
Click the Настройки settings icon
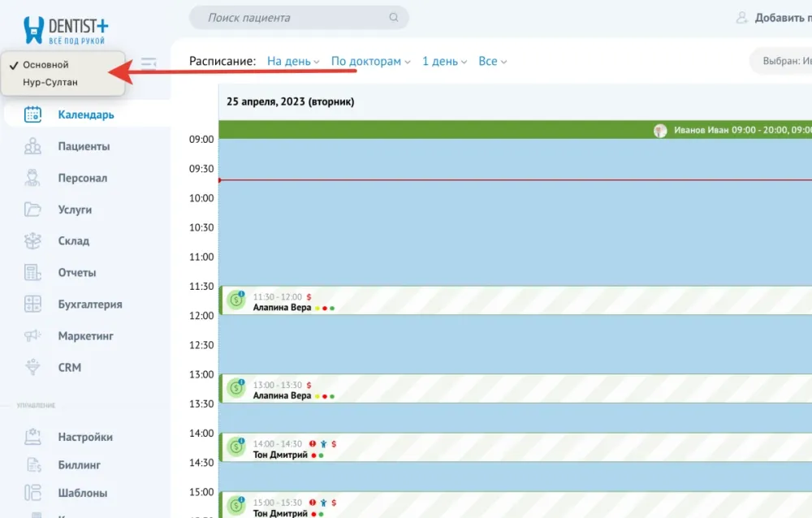pyautogui.click(x=32, y=437)
